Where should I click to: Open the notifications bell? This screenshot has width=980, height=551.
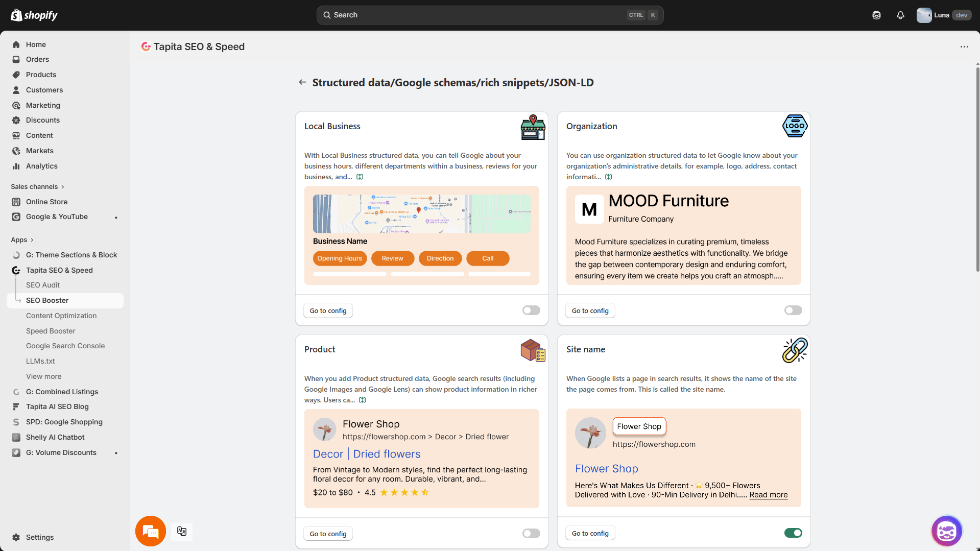900,15
